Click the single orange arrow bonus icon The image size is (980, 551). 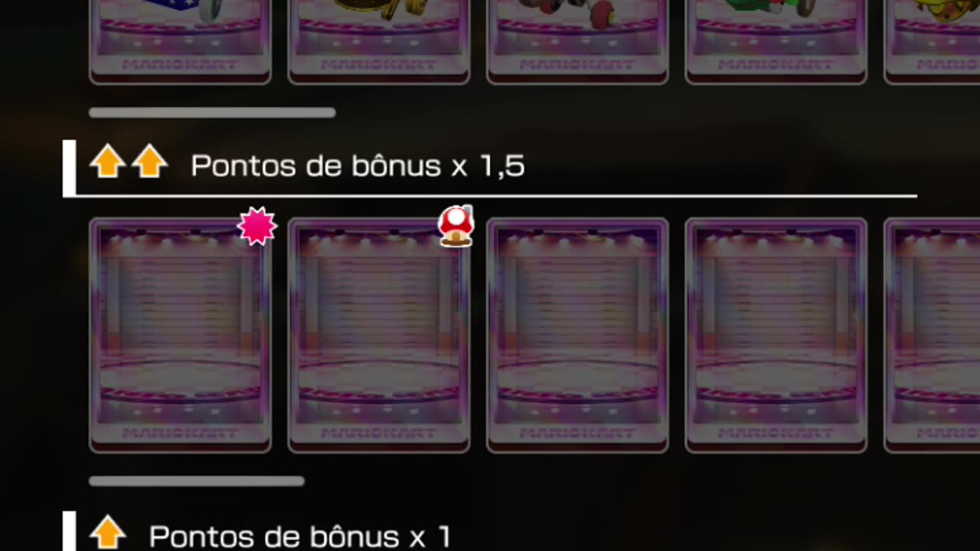pyautogui.click(x=108, y=532)
